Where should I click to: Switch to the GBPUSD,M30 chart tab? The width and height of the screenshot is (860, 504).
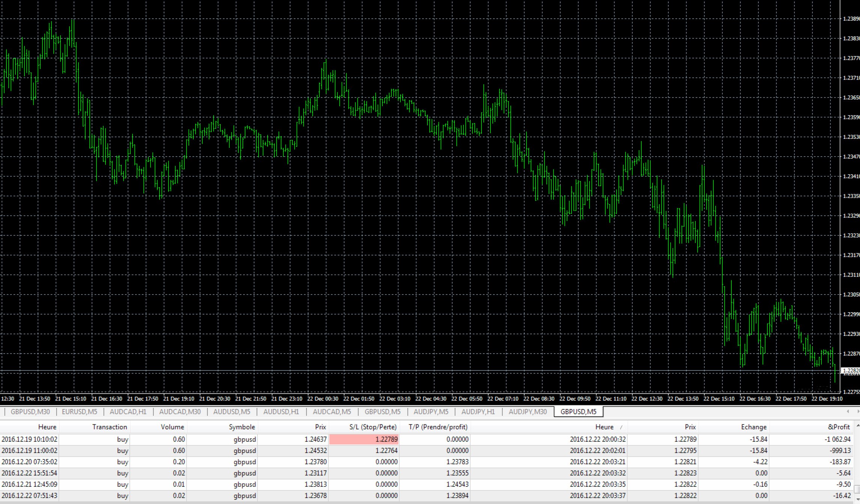(30, 412)
